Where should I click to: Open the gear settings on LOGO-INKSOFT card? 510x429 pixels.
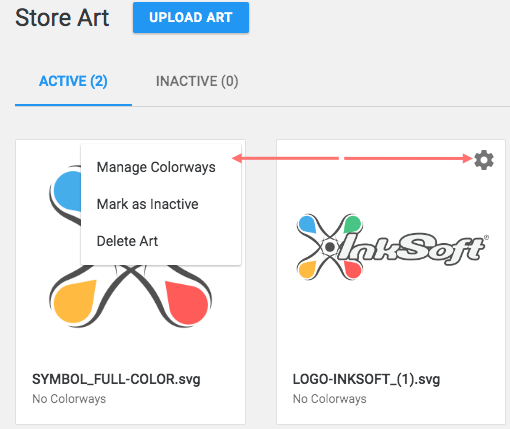[x=484, y=160]
